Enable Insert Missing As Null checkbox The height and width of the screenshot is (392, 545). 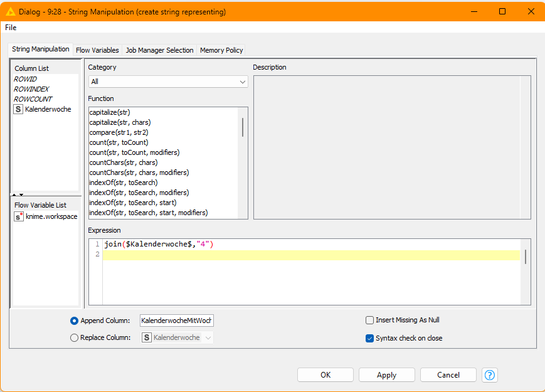pos(370,320)
